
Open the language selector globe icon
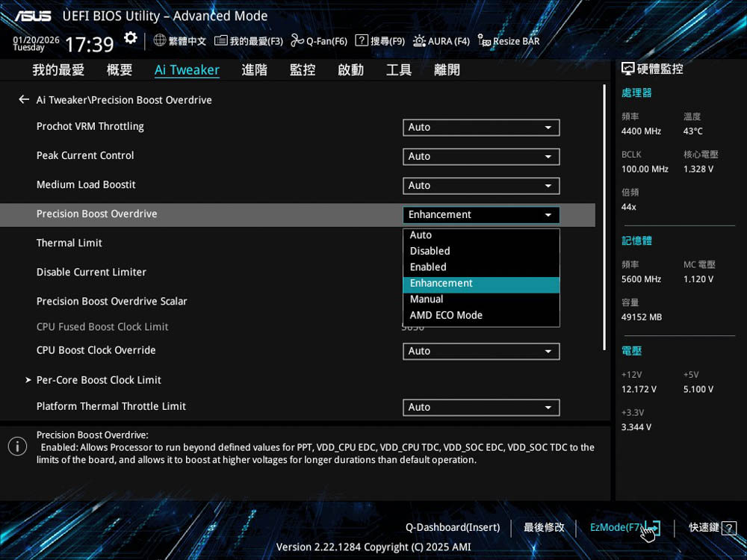pyautogui.click(x=160, y=40)
